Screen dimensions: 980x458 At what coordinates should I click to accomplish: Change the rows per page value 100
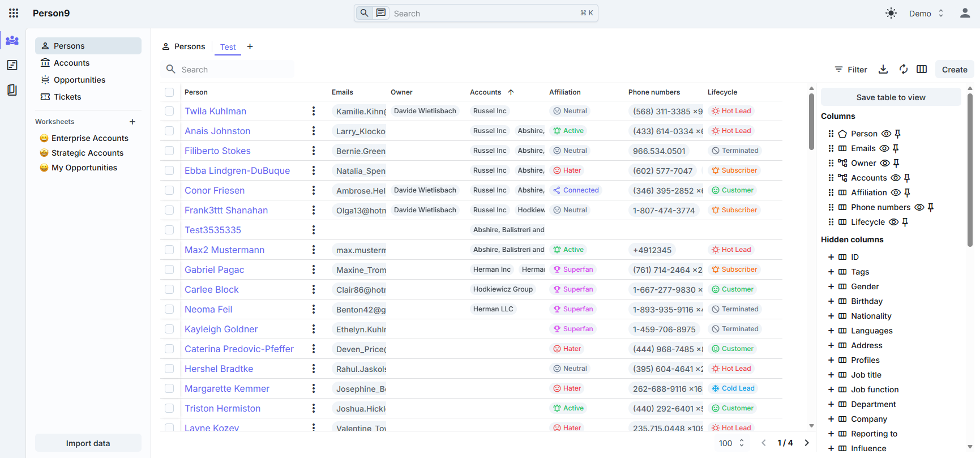(x=731, y=443)
